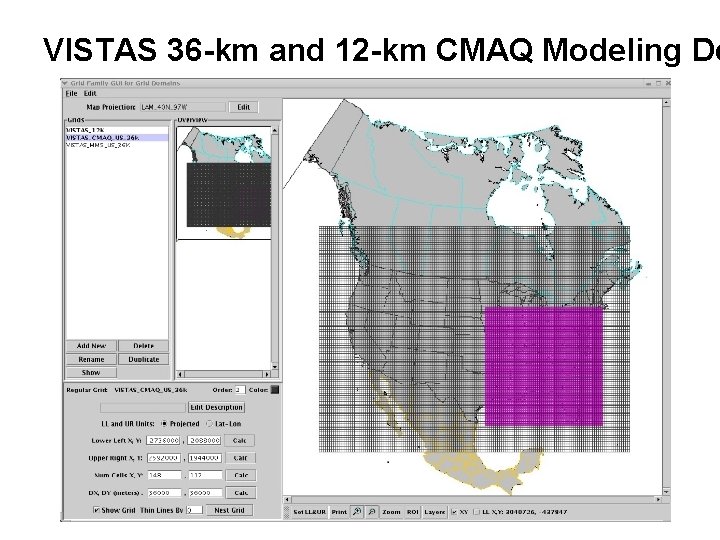Click the Upper Right X value field
Viewport: 720px width, 540px height.
pyautogui.click(x=164, y=458)
